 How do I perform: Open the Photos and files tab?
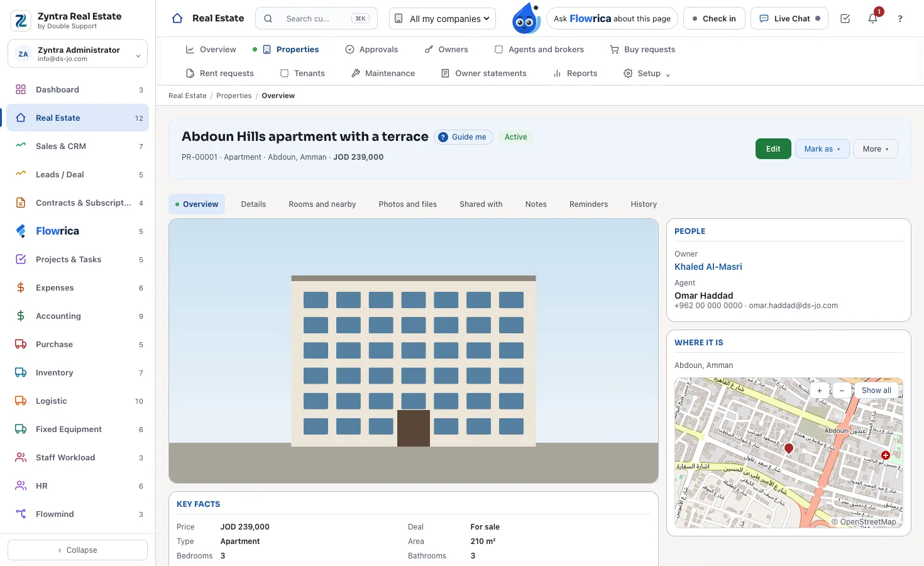408,204
